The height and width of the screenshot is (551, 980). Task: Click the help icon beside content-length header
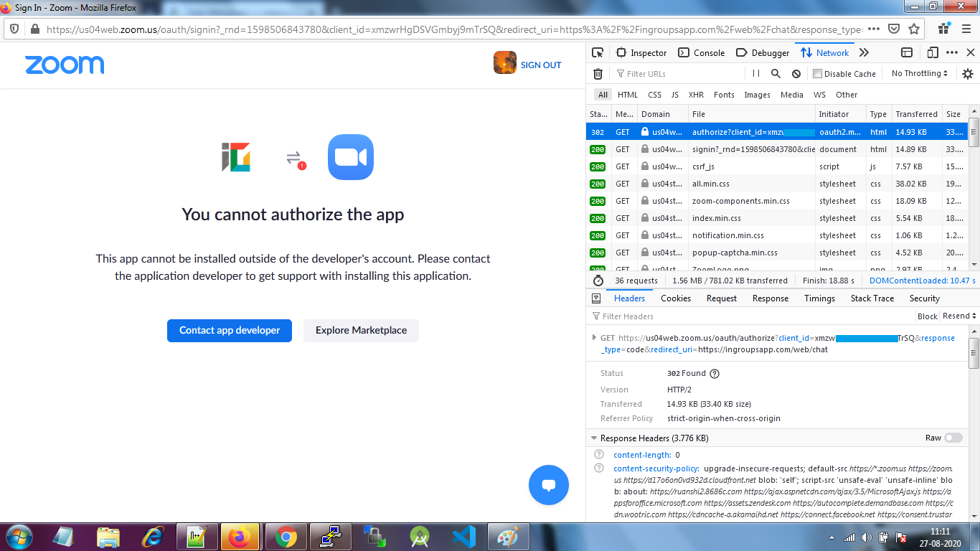(x=599, y=455)
